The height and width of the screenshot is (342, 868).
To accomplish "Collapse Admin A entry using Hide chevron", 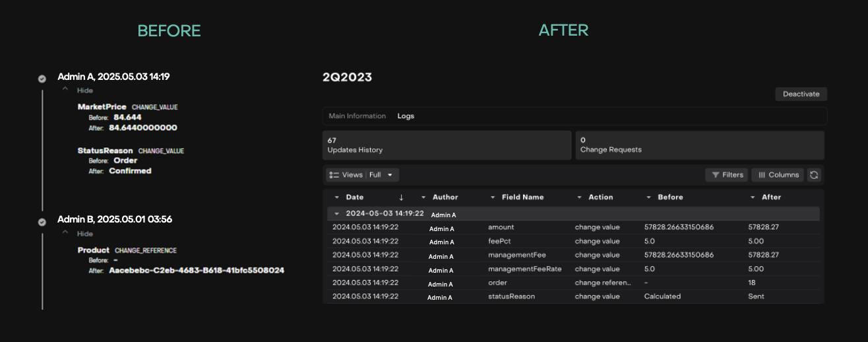I will [x=65, y=90].
